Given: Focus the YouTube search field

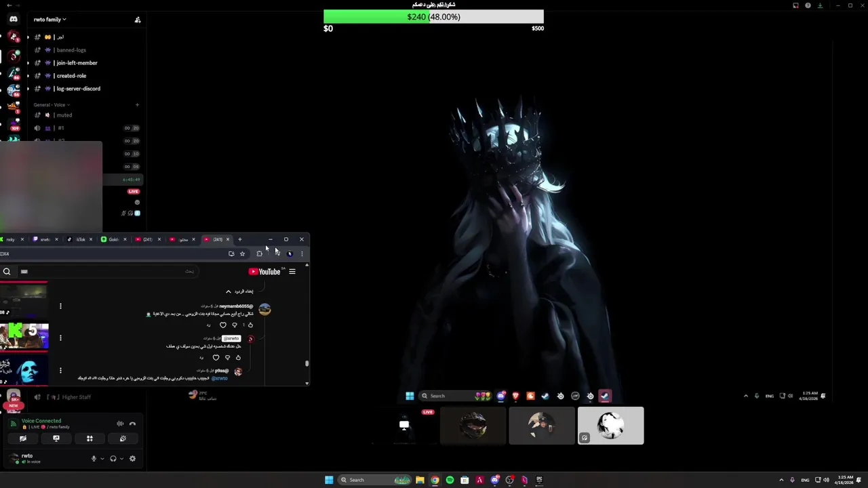Looking at the screenshot, I should point(108,272).
